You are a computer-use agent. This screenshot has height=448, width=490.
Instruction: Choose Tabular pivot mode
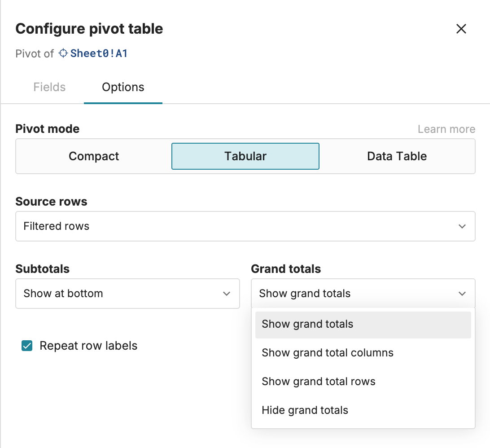245,156
